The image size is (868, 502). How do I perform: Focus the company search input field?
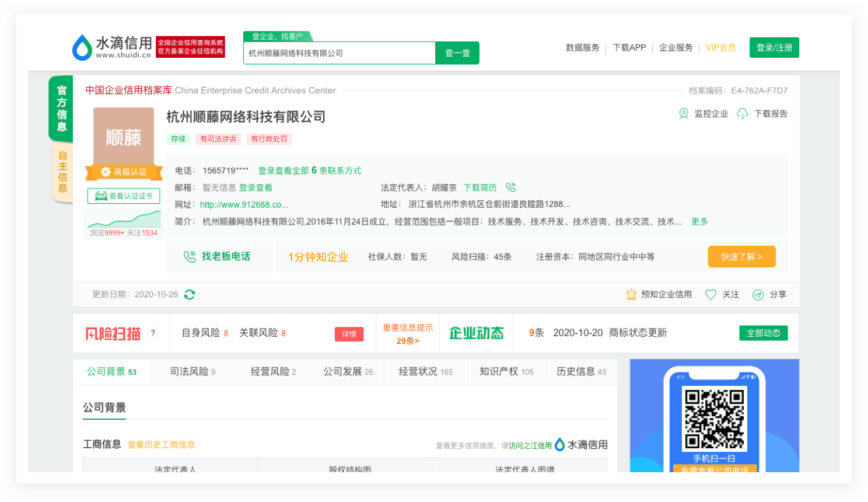tap(339, 53)
